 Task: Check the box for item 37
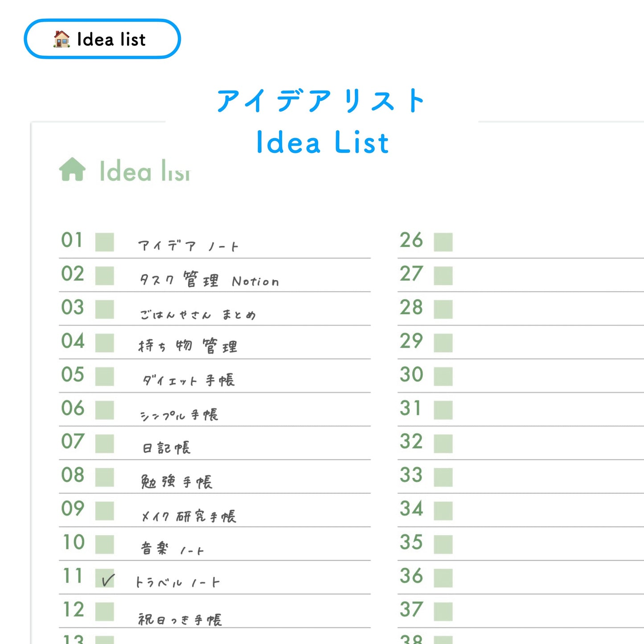pyautogui.click(x=443, y=611)
